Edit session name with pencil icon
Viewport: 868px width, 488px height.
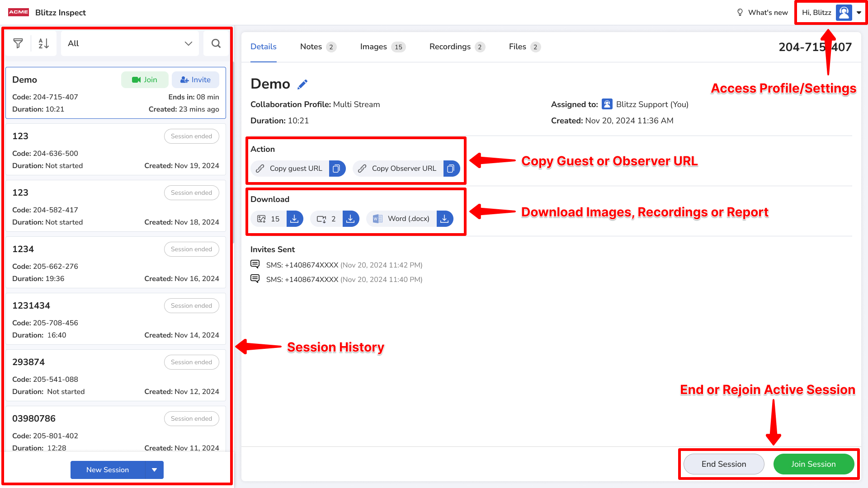(302, 84)
